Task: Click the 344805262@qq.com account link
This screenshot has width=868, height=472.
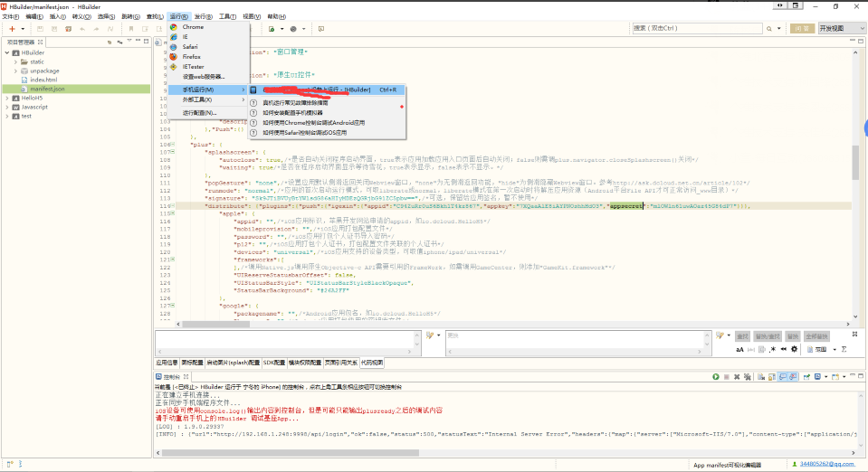Action: coord(827,464)
